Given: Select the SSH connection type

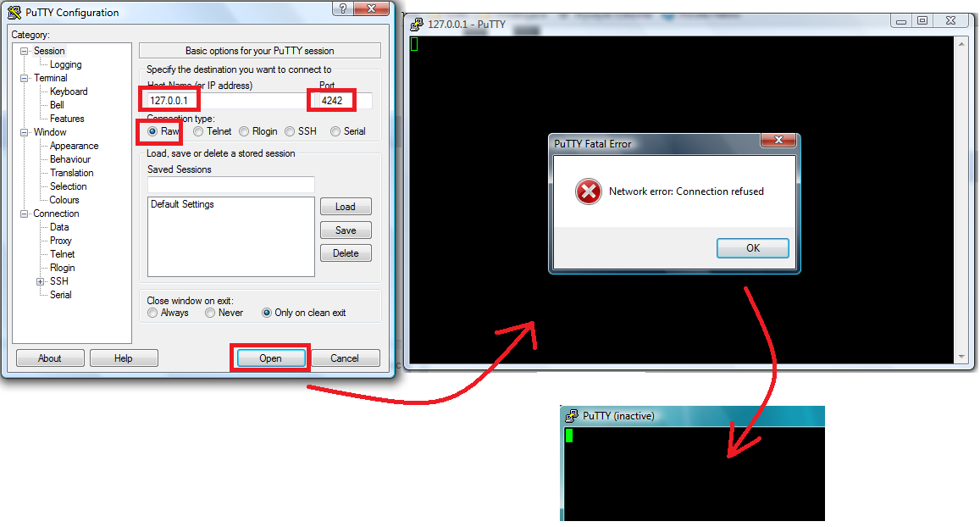Looking at the screenshot, I should coord(290,131).
